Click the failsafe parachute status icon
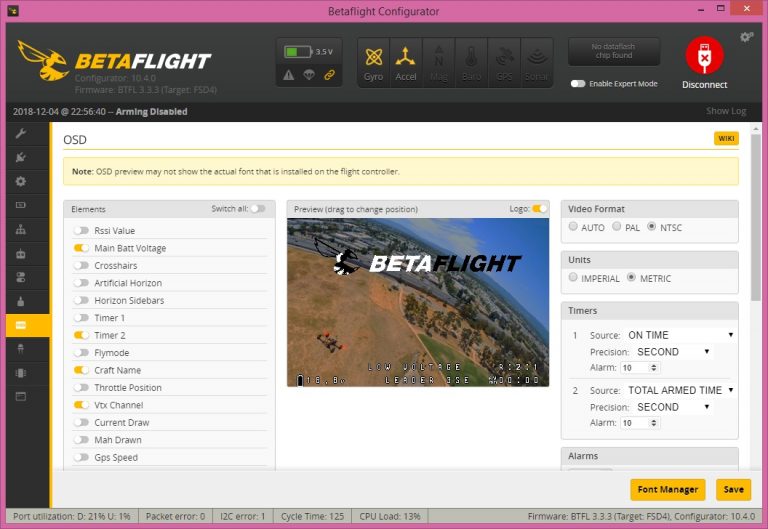This screenshot has width=768, height=529. click(x=309, y=75)
